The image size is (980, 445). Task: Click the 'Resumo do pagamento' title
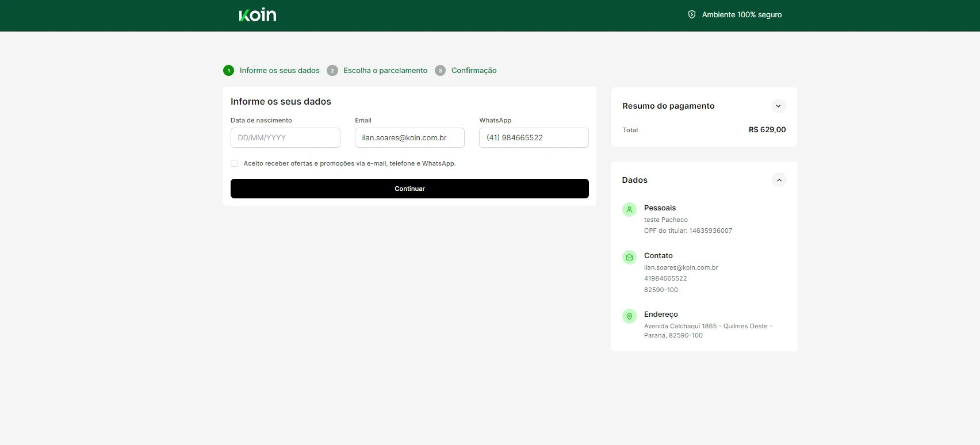tap(668, 106)
